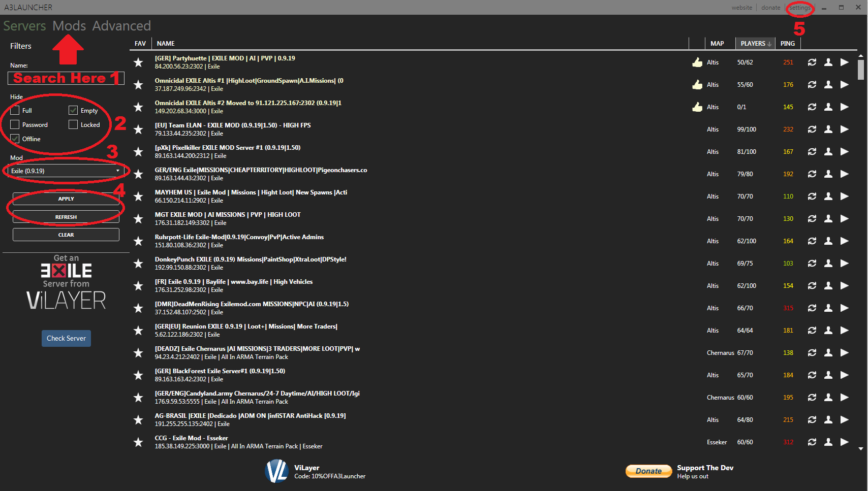Click the scrollbar down arrow
The image size is (868, 491).
860,449
